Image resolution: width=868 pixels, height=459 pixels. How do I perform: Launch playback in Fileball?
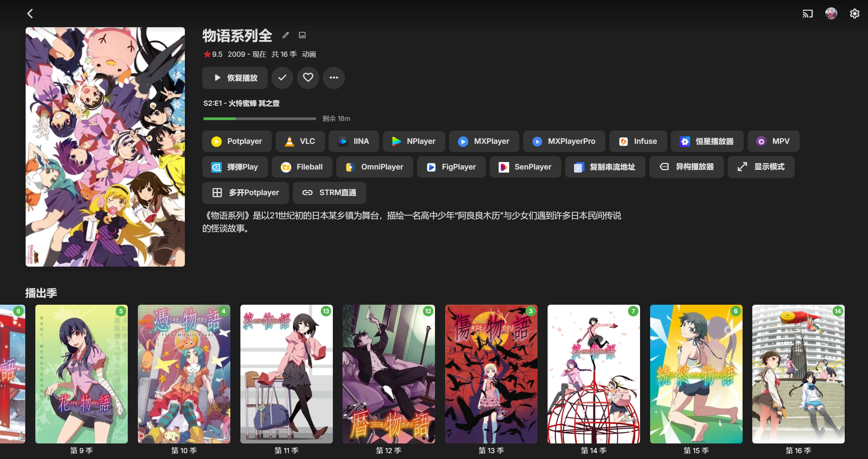302,167
